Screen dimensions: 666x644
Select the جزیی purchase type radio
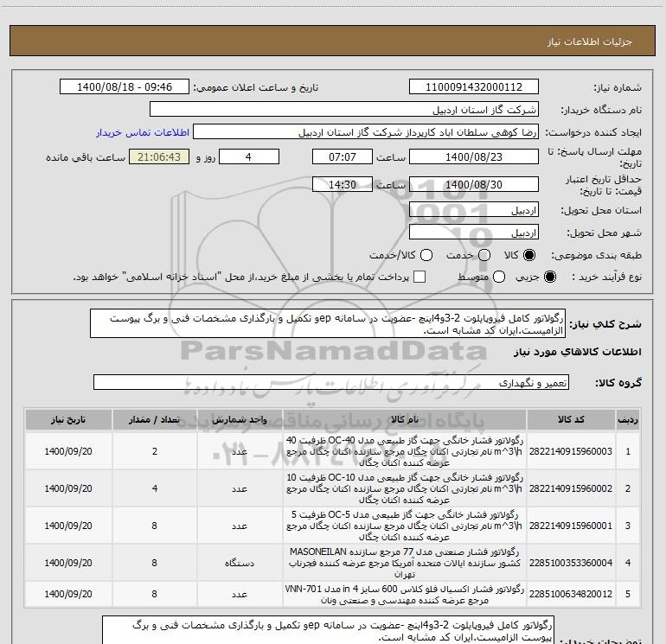(x=549, y=277)
